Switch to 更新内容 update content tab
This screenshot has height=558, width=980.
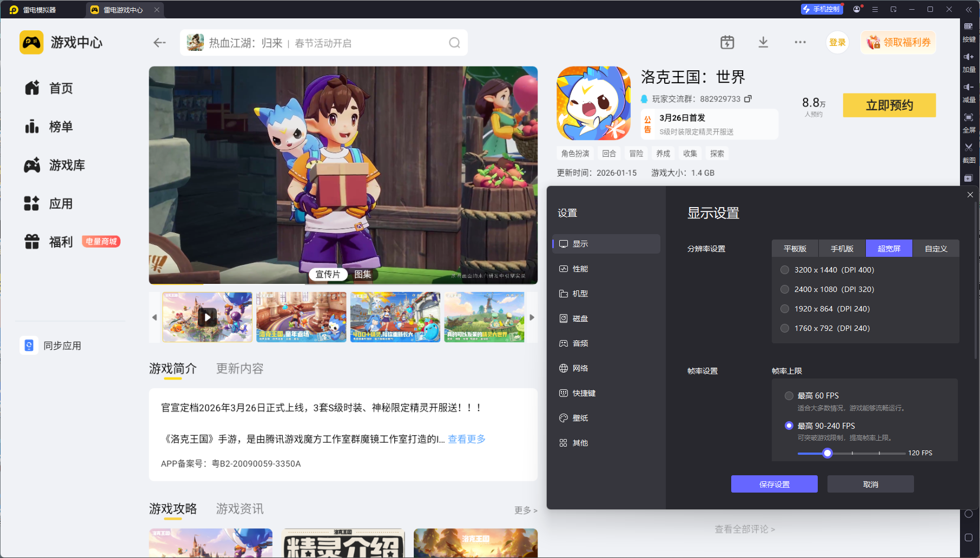pyautogui.click(x=240, y=369)
